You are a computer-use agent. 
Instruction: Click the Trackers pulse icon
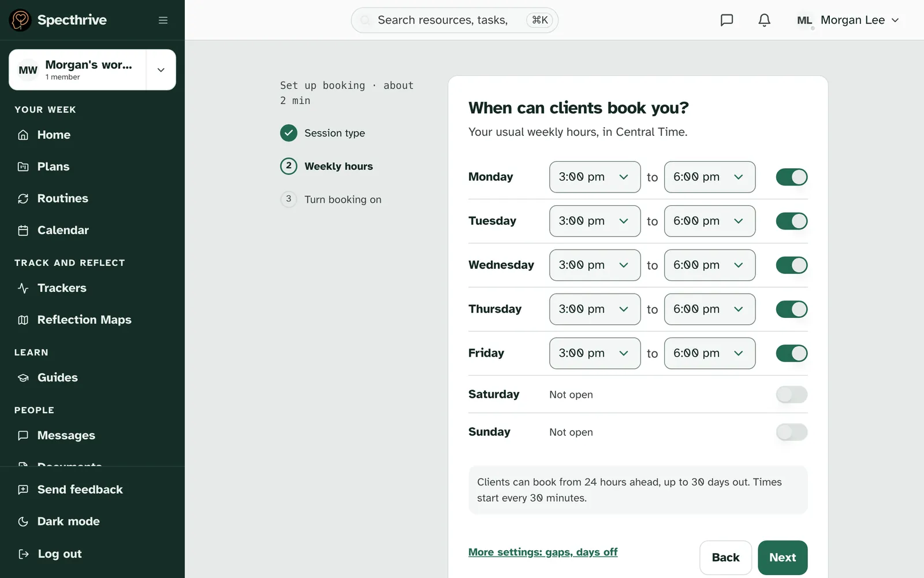(23, 288)
